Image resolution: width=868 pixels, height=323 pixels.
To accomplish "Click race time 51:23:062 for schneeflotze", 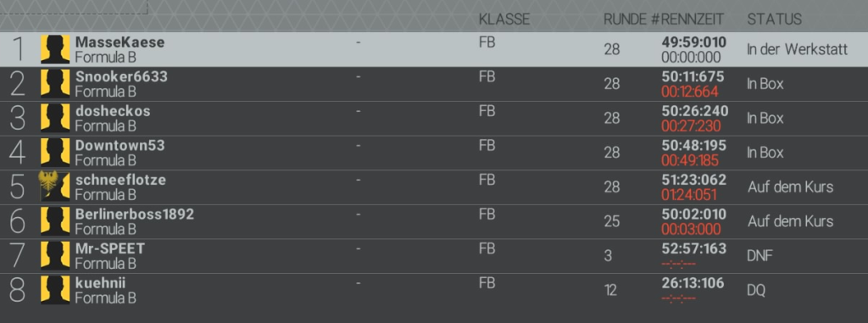I will [693, 180].
